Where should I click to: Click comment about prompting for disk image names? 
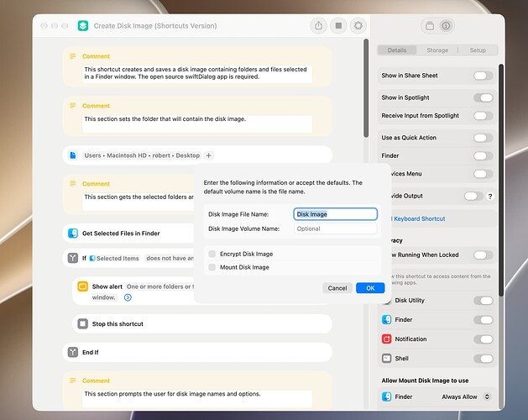tap(197, 398)
